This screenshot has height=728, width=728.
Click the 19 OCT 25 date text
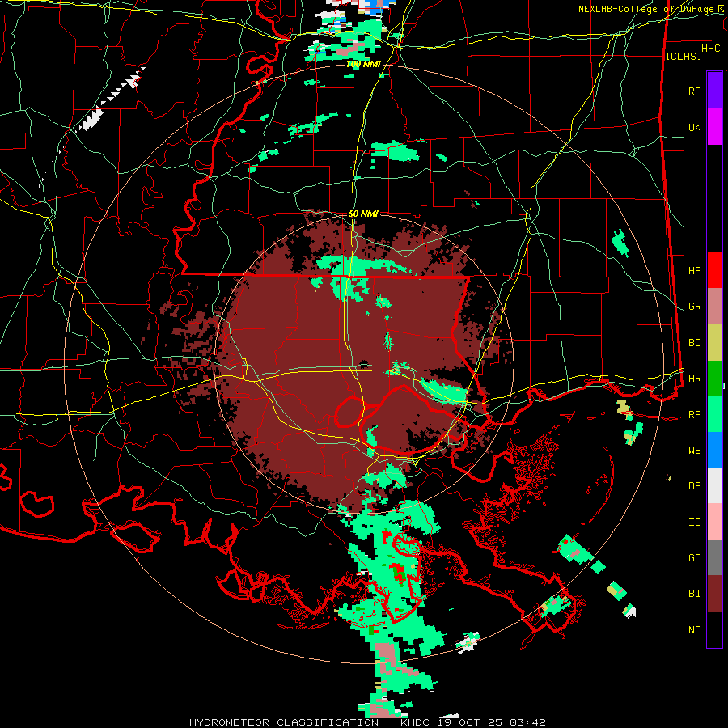point(472,722)
